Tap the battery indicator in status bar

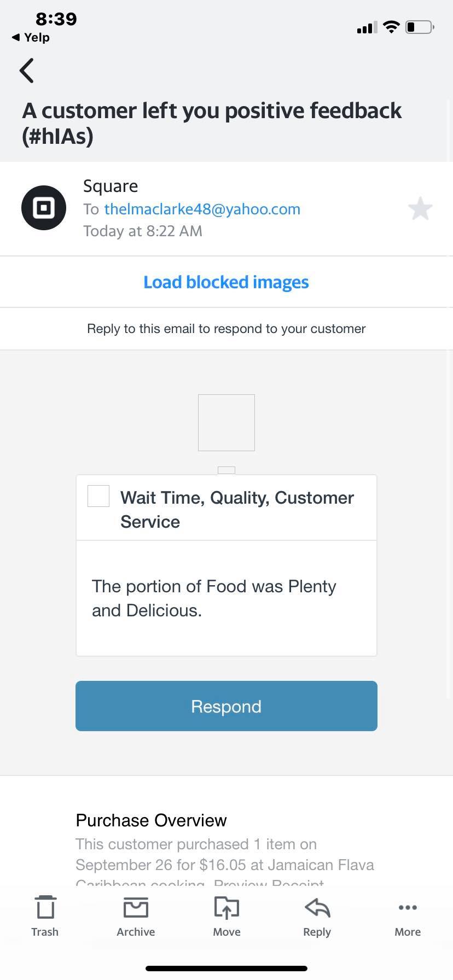(420, 27)
